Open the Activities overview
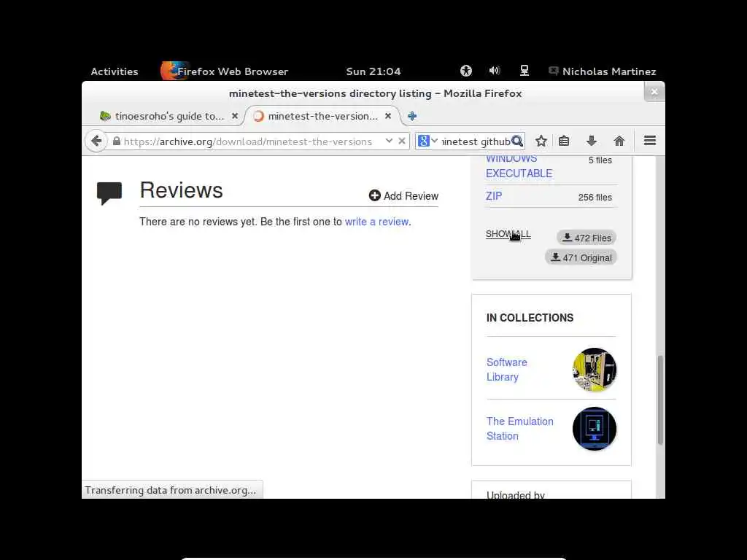747x560 pixels. [115, 71]
